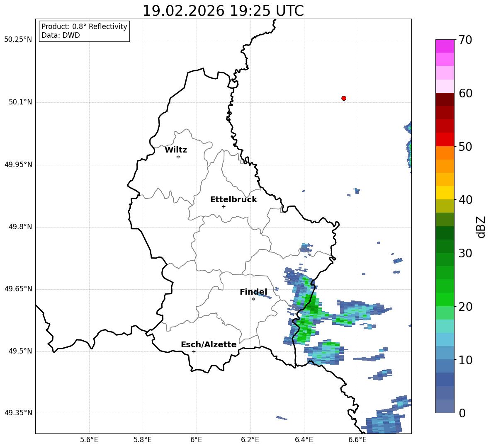Select the Esch/Alzette city label

tap(209, 344)
